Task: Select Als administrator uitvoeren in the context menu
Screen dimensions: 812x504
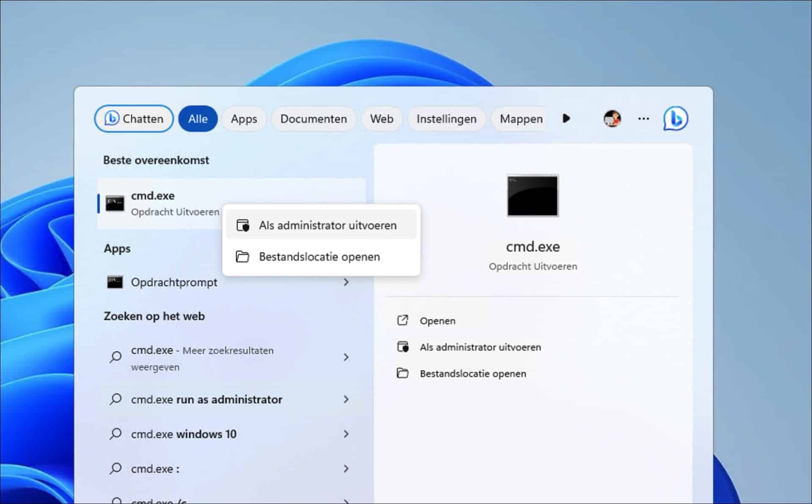Action: [x=328, y=225]
